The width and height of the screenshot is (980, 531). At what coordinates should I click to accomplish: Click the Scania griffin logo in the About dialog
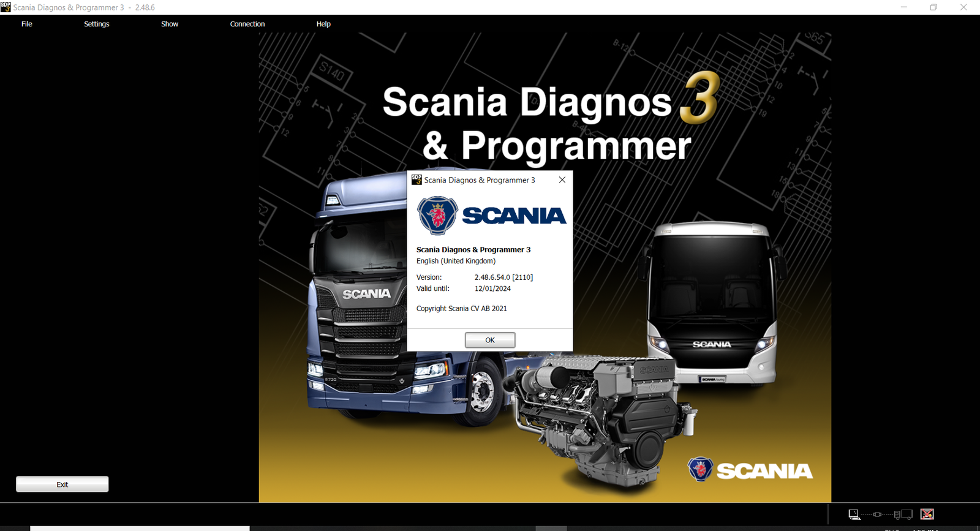tap(437, 216)
